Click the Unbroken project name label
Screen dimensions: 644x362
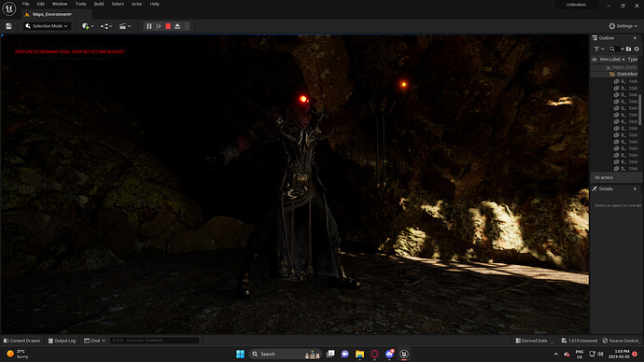point(576,5)
